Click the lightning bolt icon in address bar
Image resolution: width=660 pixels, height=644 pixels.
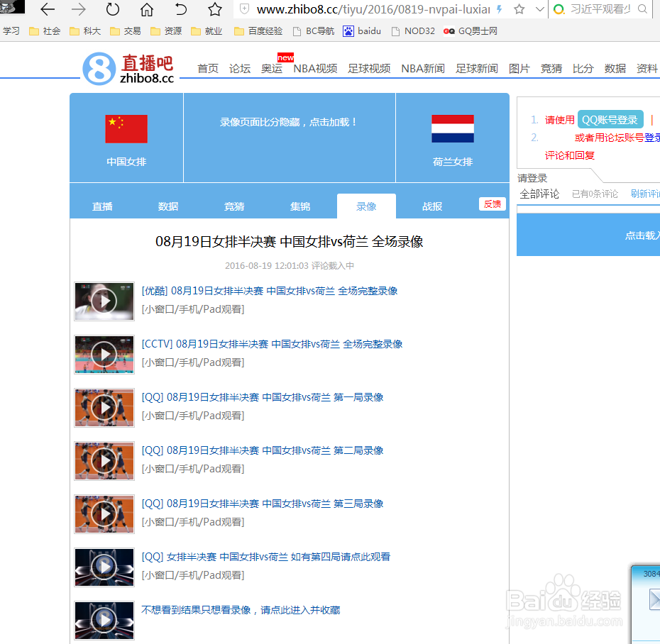click(501, 11)
